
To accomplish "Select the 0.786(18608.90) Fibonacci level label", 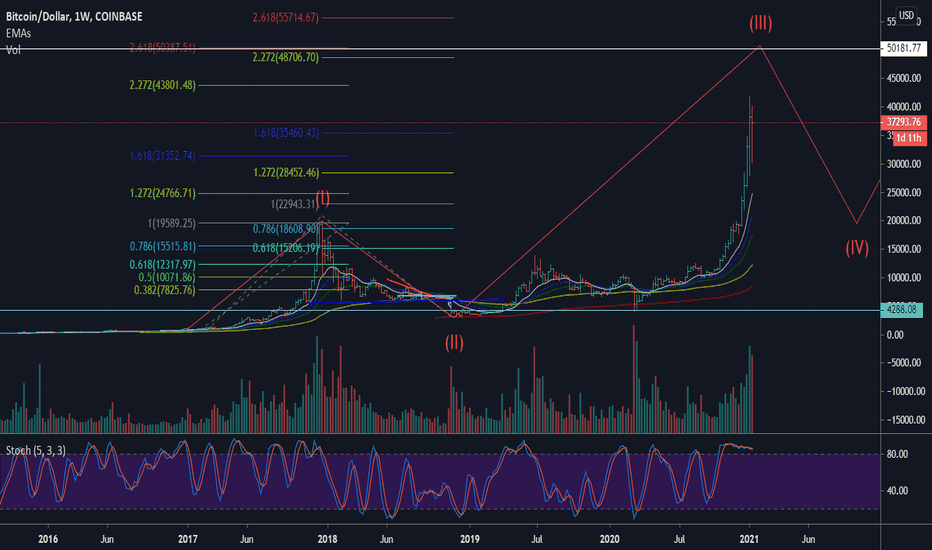I will point(286,229).
